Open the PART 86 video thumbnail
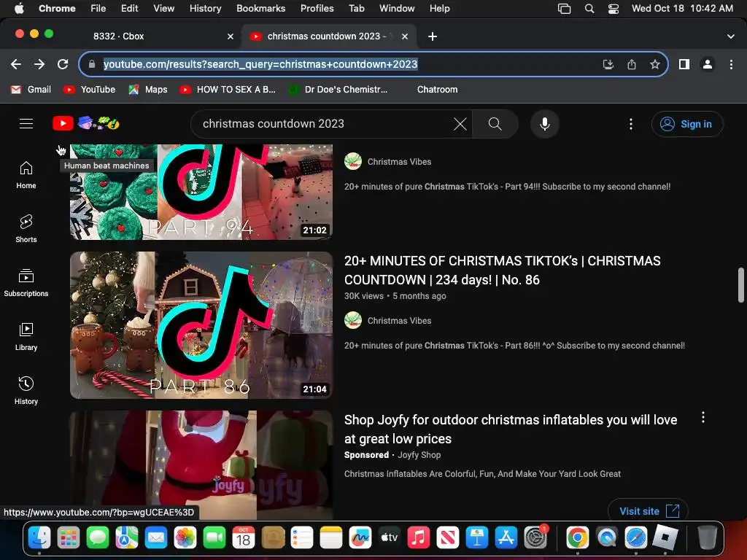The width and height of the screenshot is (747, 560). point(201,325)
